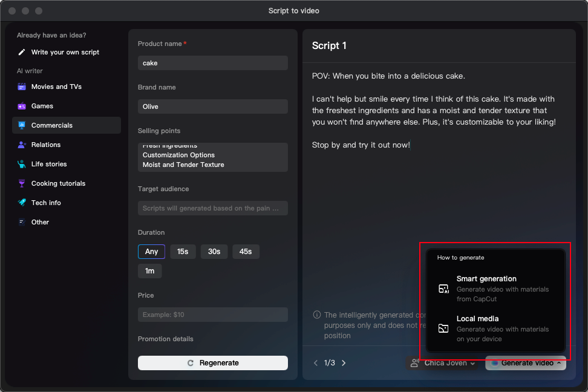
Task: Click the Commercials presentation icon
Action: pos(22,125)
